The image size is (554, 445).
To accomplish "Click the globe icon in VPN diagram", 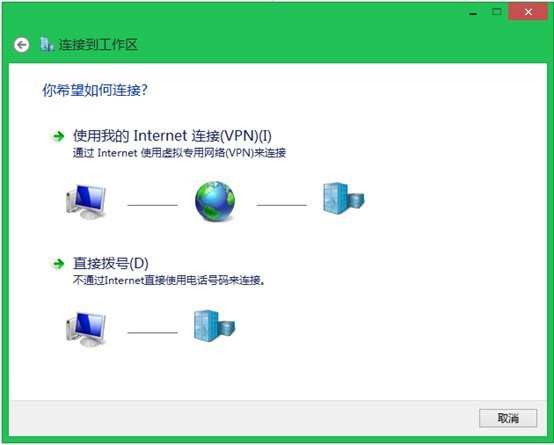I will (215, 201).
